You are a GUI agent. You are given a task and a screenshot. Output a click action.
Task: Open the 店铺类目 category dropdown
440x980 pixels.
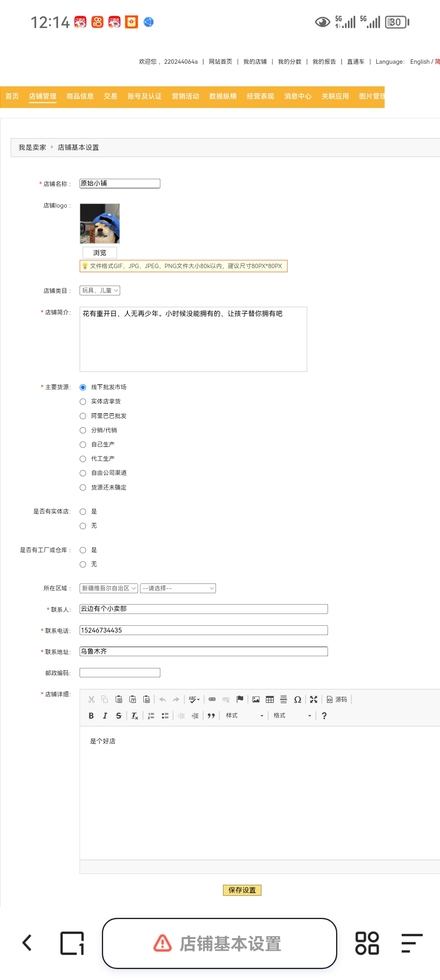pyautogui.click(x=100, y=291)
